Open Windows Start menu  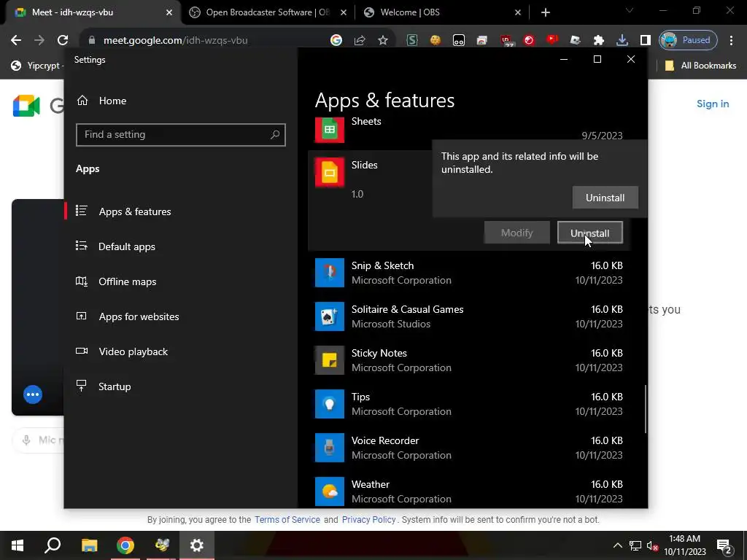(x=18, y=545)
